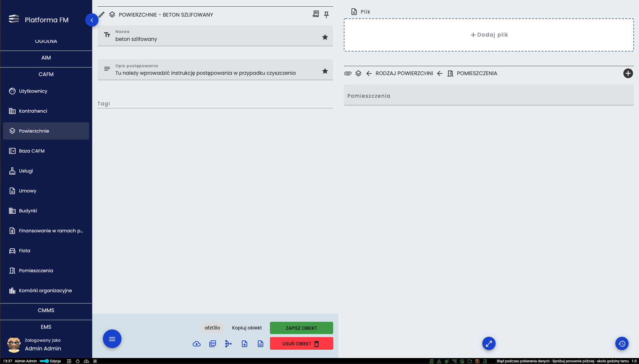
Task: Click the Platforma FM logo
Action: [14, 19]
